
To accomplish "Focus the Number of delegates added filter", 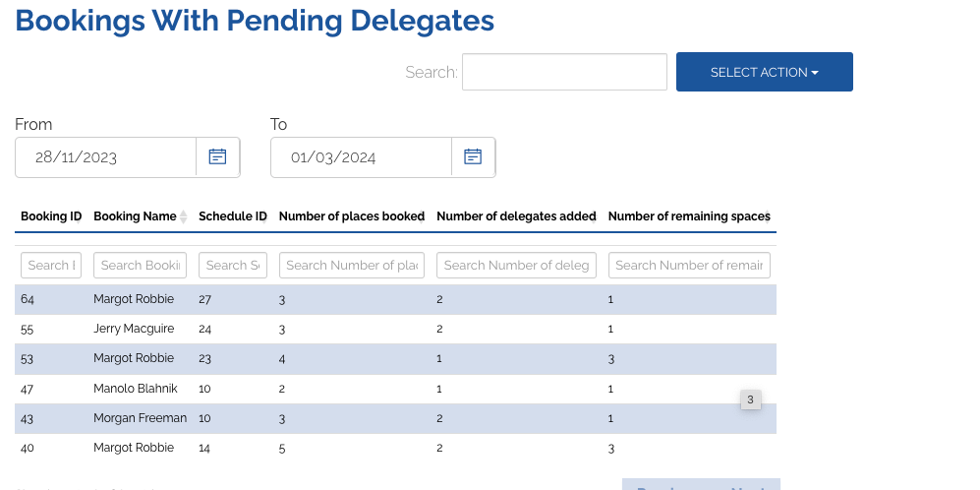I will point(516,265).
